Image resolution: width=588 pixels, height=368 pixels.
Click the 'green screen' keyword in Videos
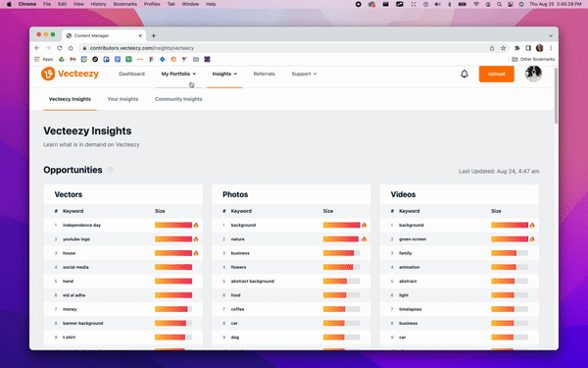413,239
